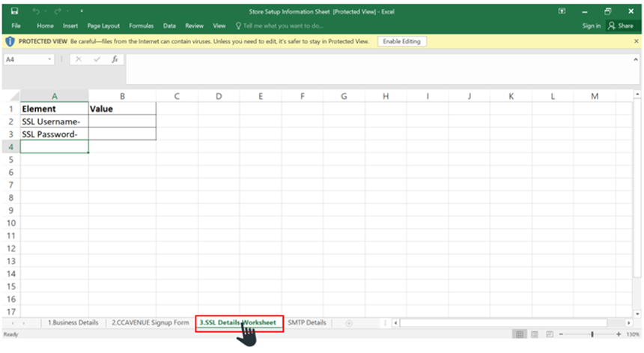
Task: Open the Page Layout ribbon tab
Action: coord(103,25)
